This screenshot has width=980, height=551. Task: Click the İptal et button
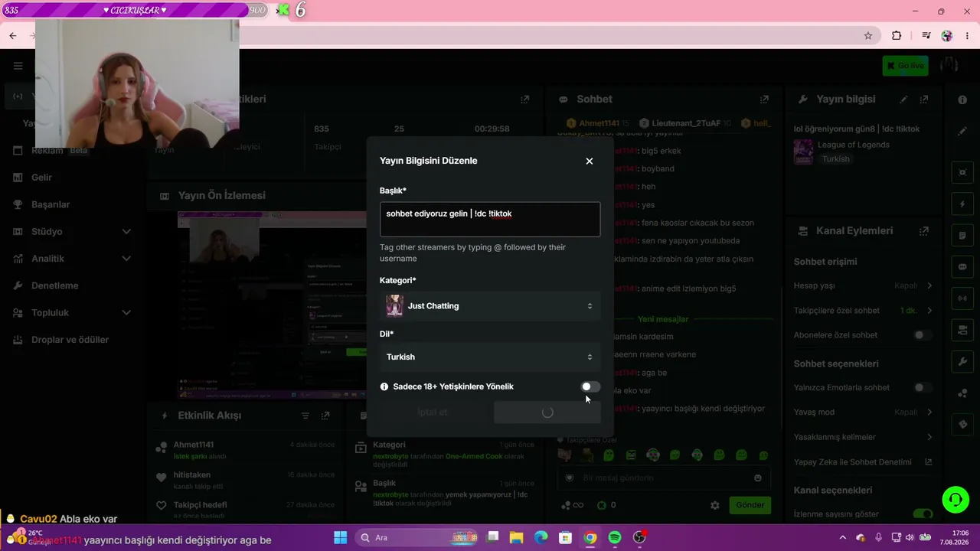pyautogui.click(x=433, y=412)
